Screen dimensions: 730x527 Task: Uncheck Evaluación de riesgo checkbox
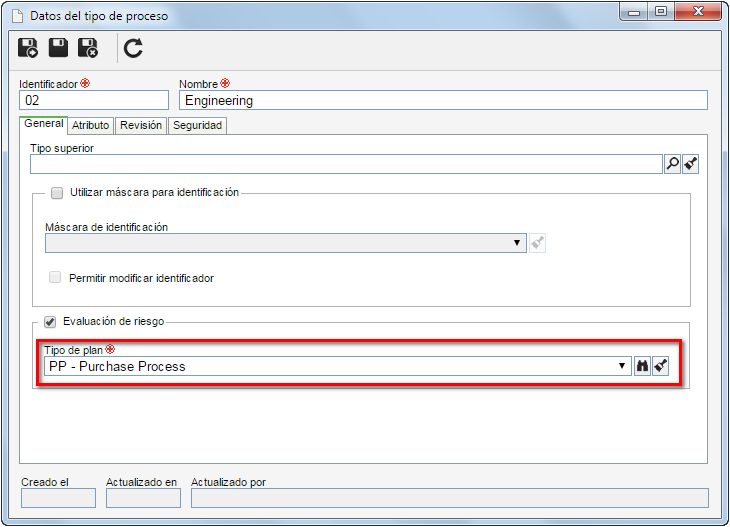coord(50,322)
